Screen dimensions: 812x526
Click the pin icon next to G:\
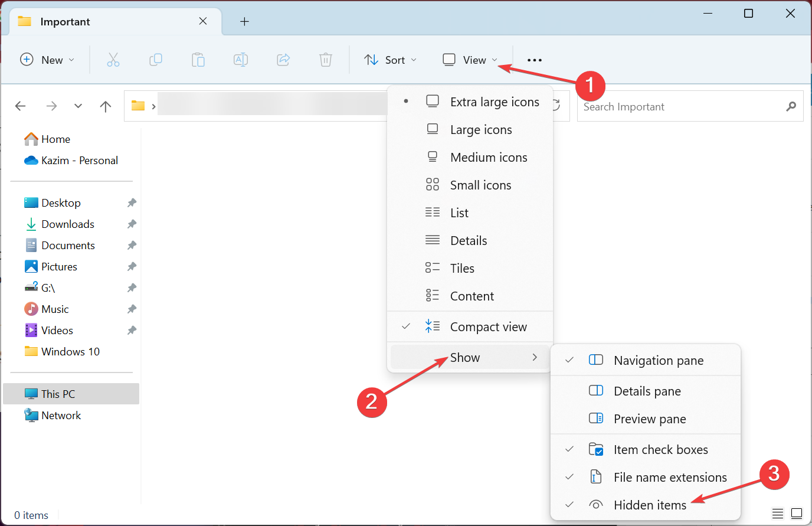click(132, 288)
